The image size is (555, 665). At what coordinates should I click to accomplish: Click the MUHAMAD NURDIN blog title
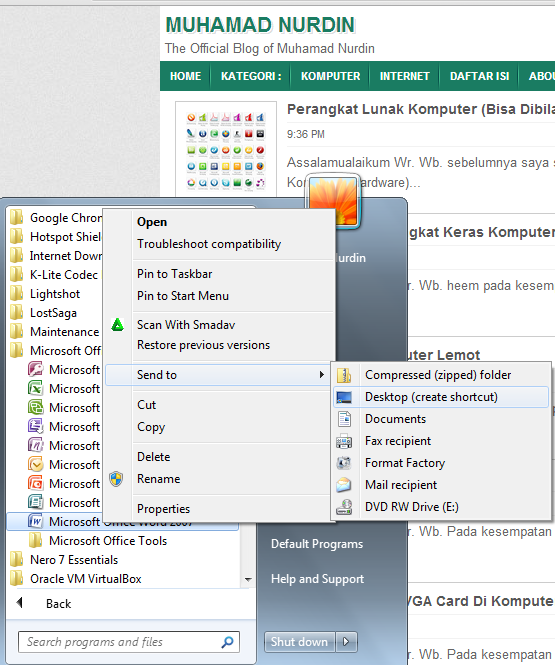coord(260,25)
